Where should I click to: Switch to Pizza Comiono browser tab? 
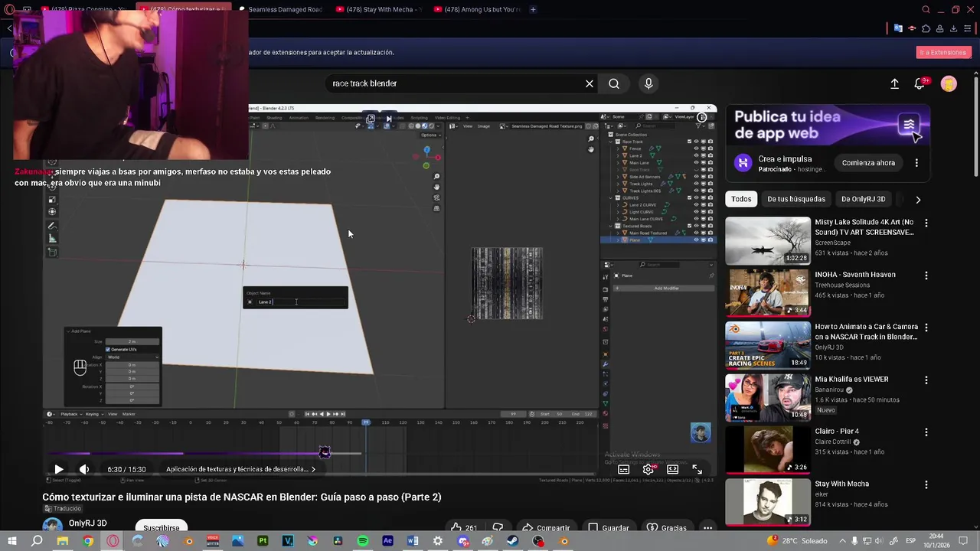pos(84,9)
